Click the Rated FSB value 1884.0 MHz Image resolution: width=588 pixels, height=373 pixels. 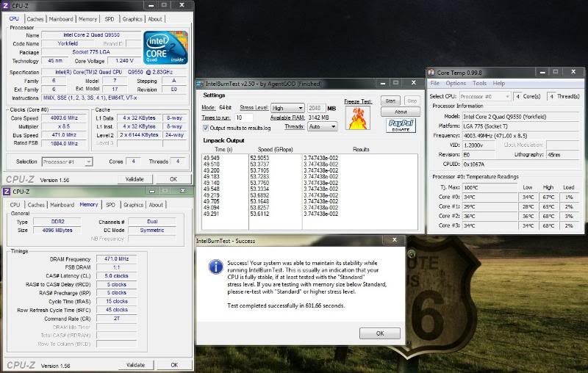tap(65, 143)
